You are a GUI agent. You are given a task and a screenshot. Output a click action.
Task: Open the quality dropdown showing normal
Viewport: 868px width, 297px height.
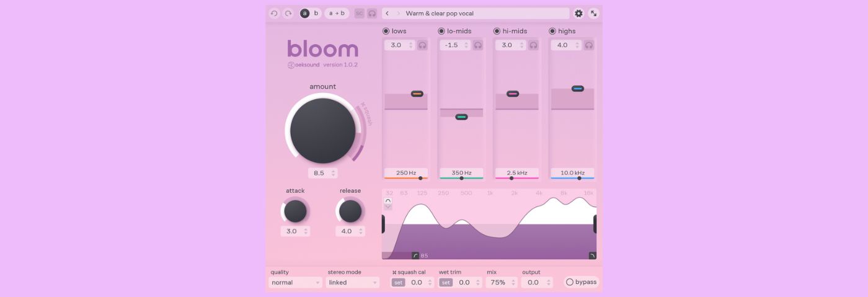295,283
